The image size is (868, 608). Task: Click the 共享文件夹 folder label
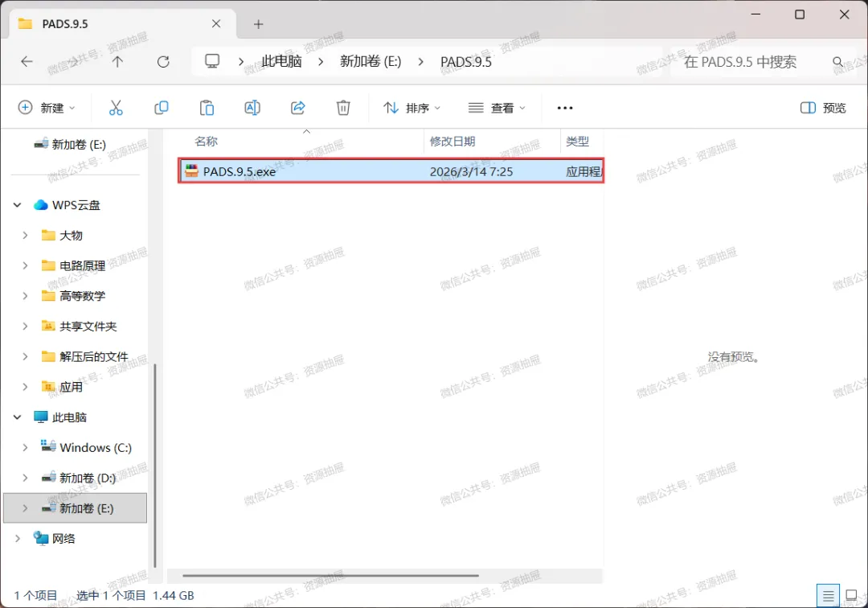click(88, 327)
